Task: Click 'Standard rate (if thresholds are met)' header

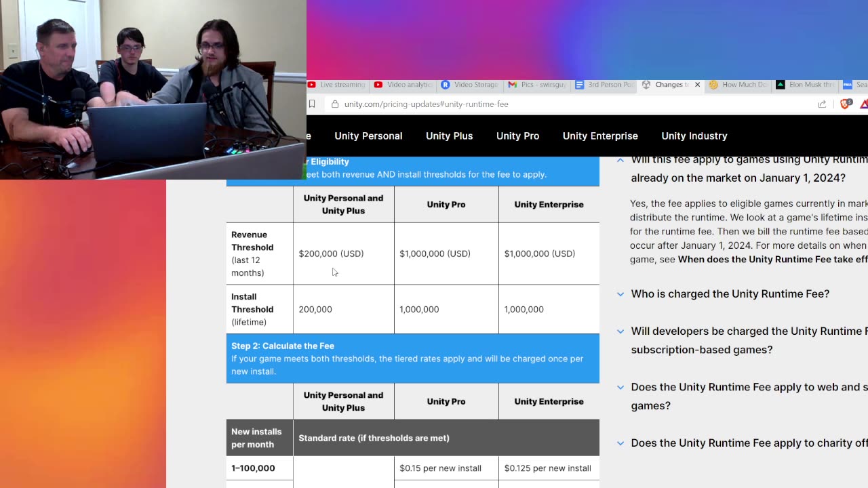Action: coord(374,438)
